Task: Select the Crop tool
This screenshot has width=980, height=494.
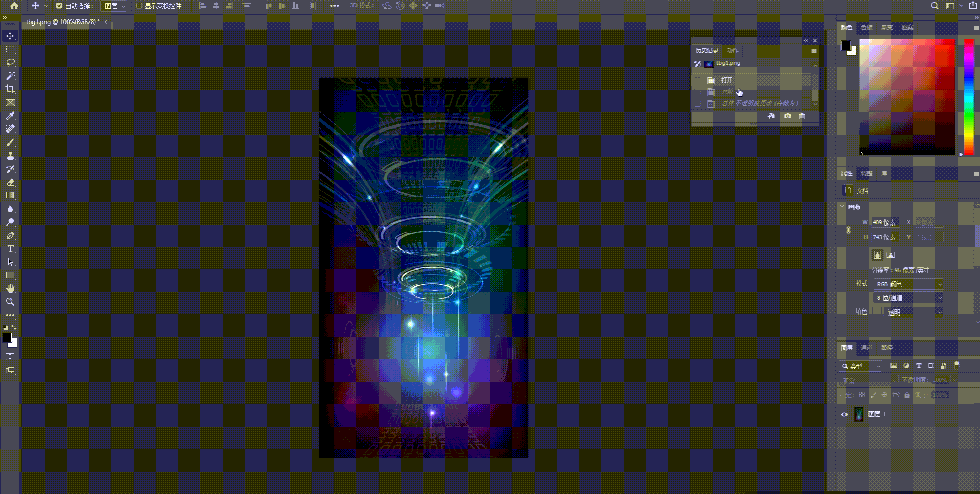Action: [x=10, y=88]
